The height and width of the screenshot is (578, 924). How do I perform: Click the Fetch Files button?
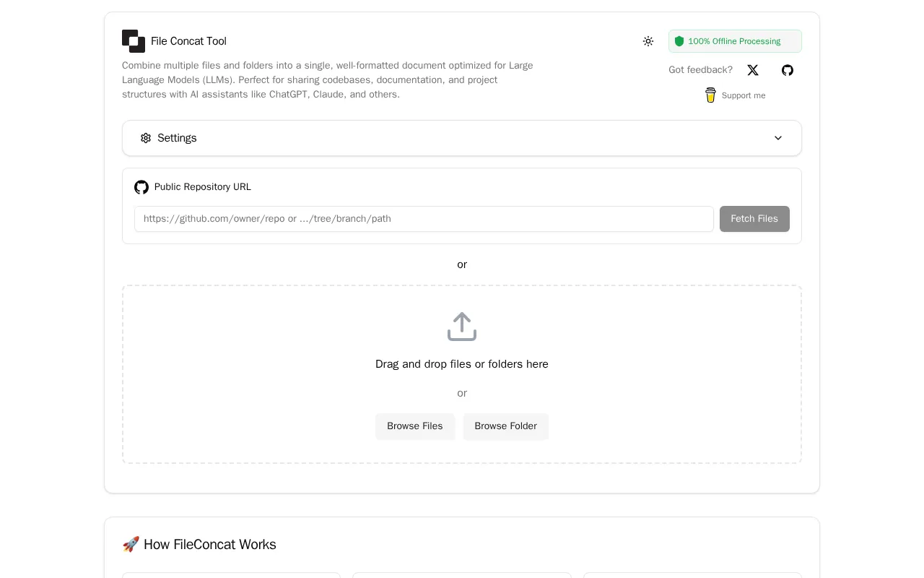[754, 219]
